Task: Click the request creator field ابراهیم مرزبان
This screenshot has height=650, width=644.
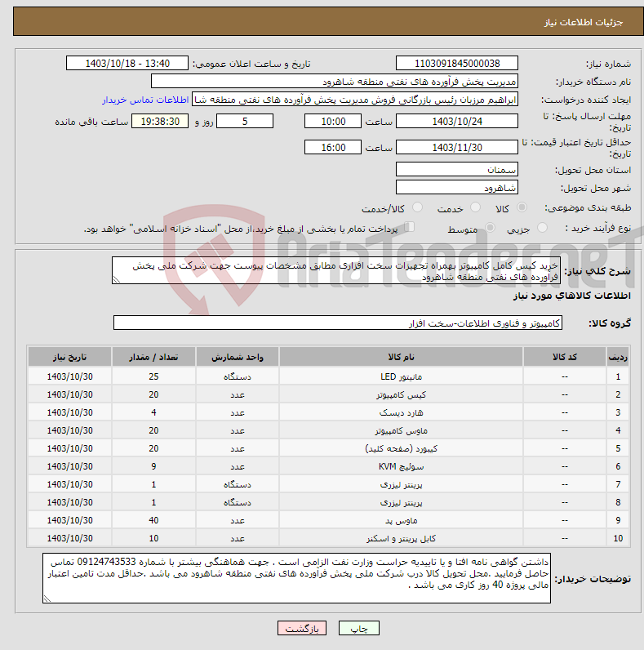Action: [355, 100]
